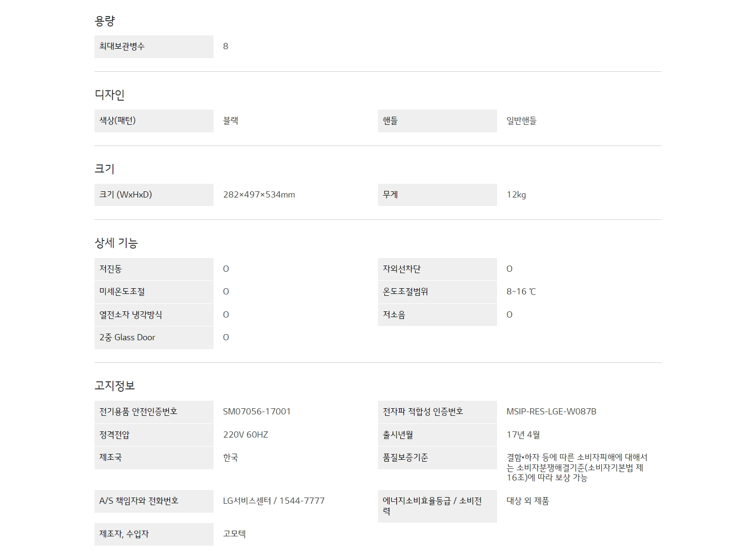This screenshot has height=559, width=756.
Task: Click the 자외선차단 feature label
Action: point(402,269)
